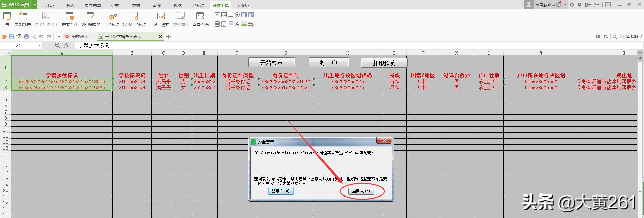644x218 pixels.
Task: Select column H header
Action: (347, 53)
